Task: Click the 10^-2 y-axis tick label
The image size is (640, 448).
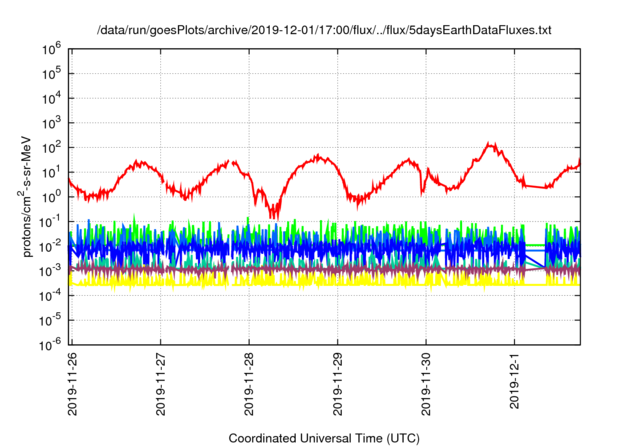Action: [50, 247]
